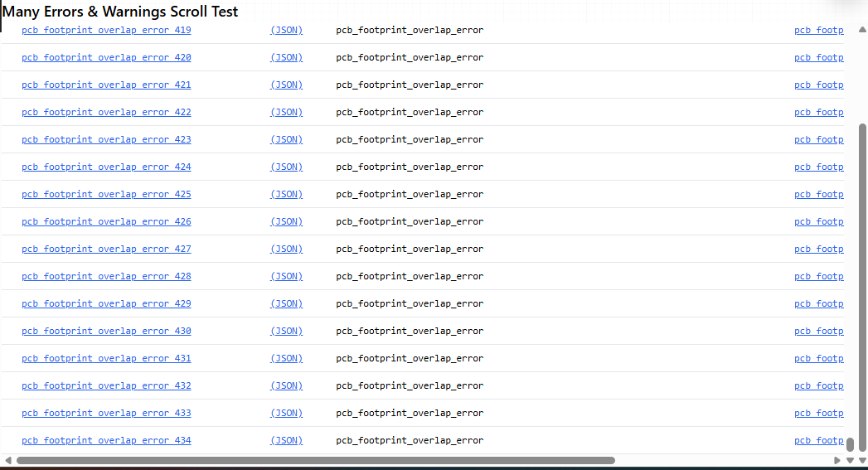View (JSON) for error 424
This screenshot has width=868, height=470.
(286, 167)
